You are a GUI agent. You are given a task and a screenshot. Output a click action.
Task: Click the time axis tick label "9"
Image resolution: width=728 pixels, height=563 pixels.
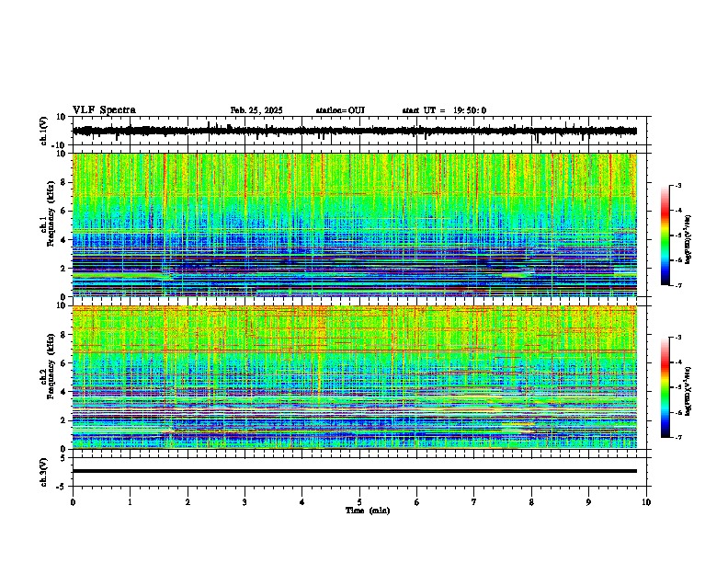click(588, 502)
